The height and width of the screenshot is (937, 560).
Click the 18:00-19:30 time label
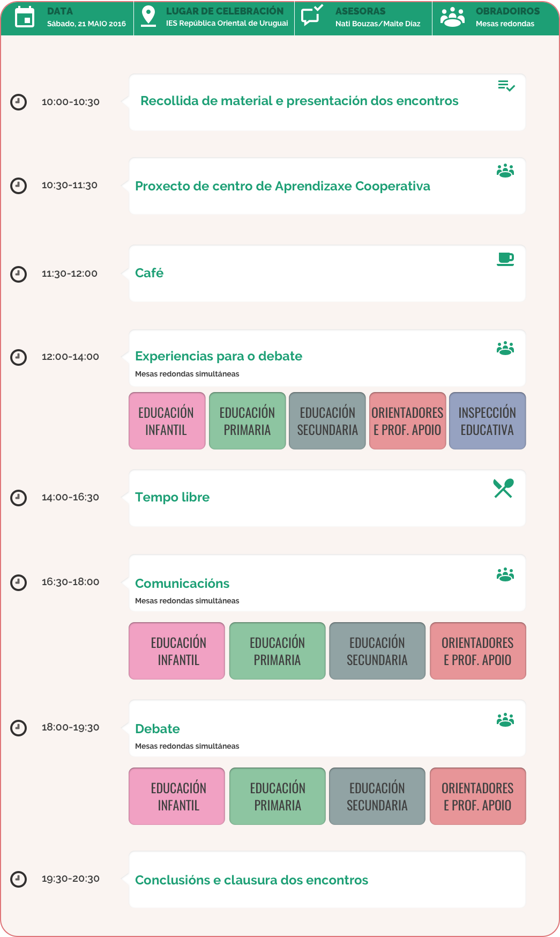(x=71, y=727)
